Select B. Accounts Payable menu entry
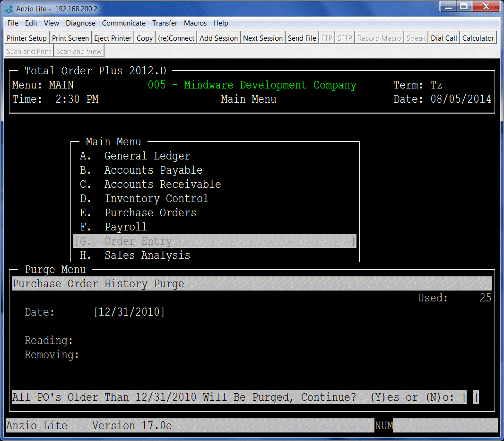 coord(141,170)
